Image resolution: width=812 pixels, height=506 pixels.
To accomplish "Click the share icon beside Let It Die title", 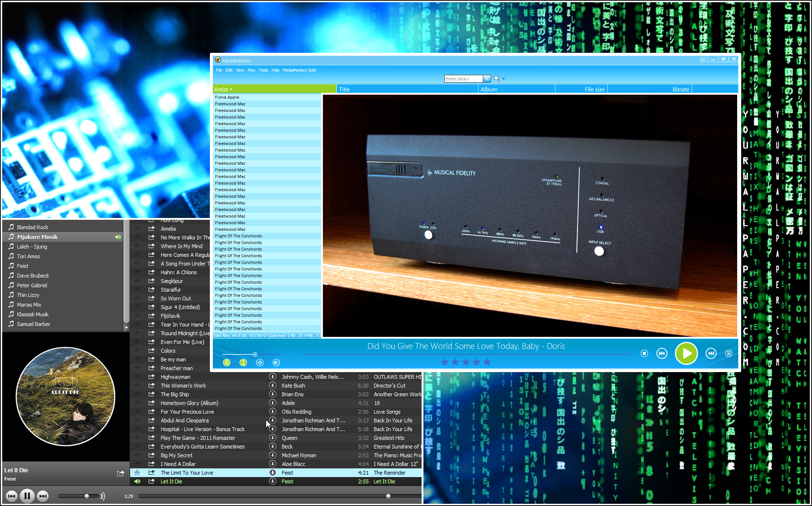I will 120,473.
